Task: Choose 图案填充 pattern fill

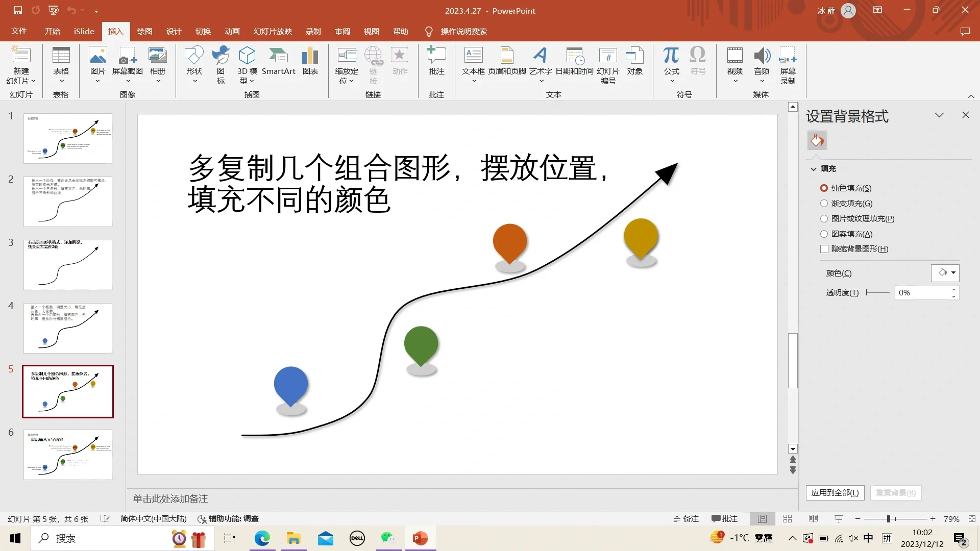Action: click(825, 234)
